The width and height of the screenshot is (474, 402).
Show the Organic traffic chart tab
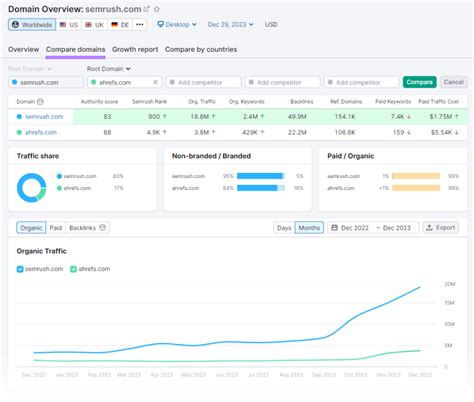tap(31, 228)
